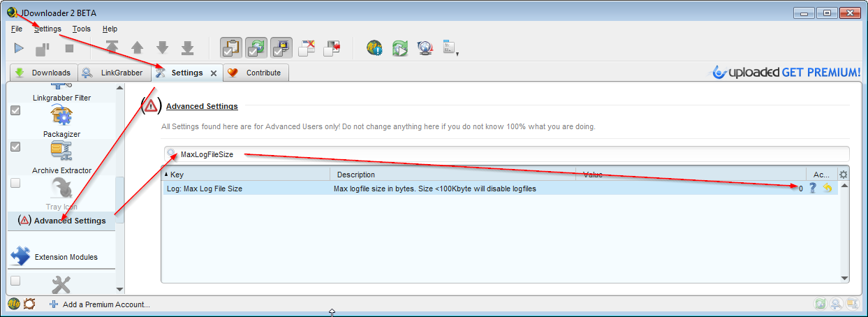
Task: Close the Settings tab
Action: [x=214, y=73]
